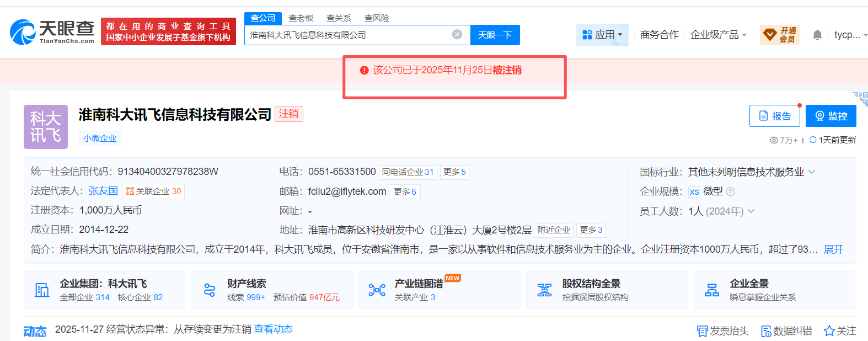Viewport: 868px width, 341px height.
Task: Click the 企业集团 building icon
Action: (42, 290)
